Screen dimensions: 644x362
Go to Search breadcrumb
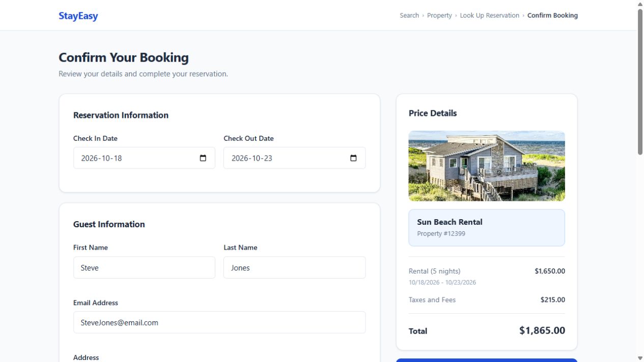click(x=409, y=15)
